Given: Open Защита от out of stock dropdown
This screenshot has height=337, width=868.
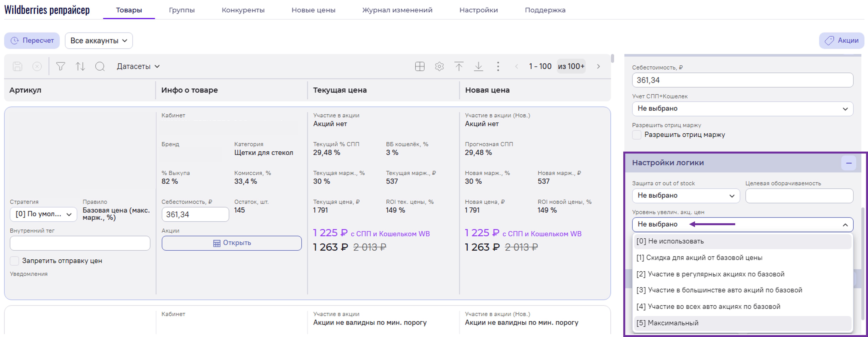Looking at the screenshot, I should [686, 196].
